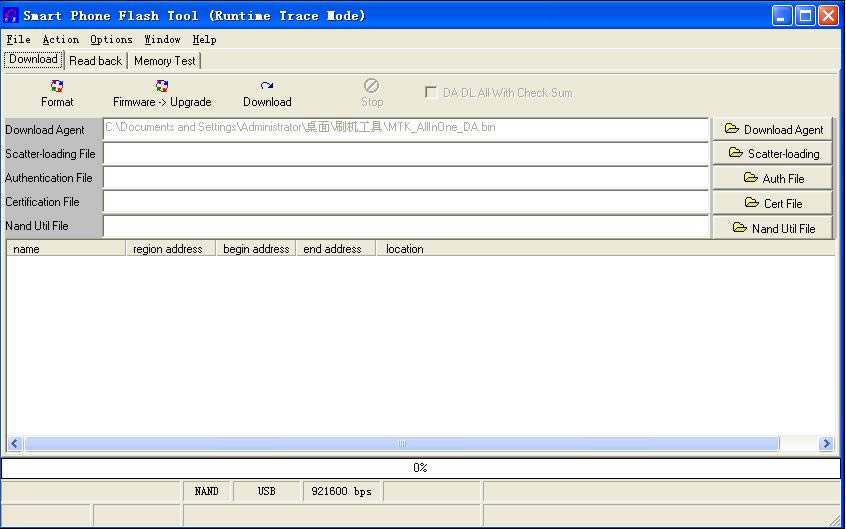Image resolution: width=846 pixels, height=529 pixels.
Task: Sort by the region address column header
Action: pos(168,249)
